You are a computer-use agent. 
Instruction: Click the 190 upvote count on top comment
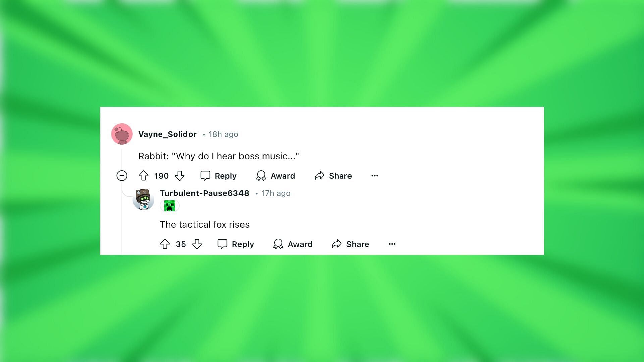(x=161, y=176)
